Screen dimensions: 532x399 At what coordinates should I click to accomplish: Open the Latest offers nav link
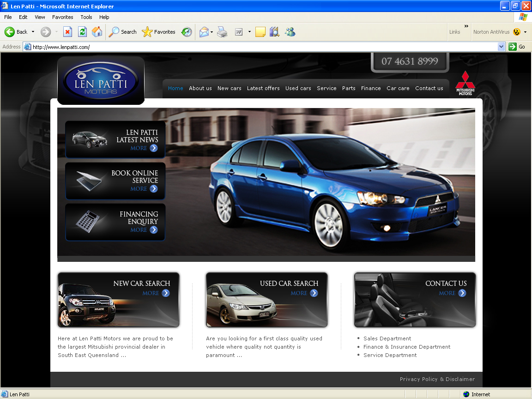(263, 88)
